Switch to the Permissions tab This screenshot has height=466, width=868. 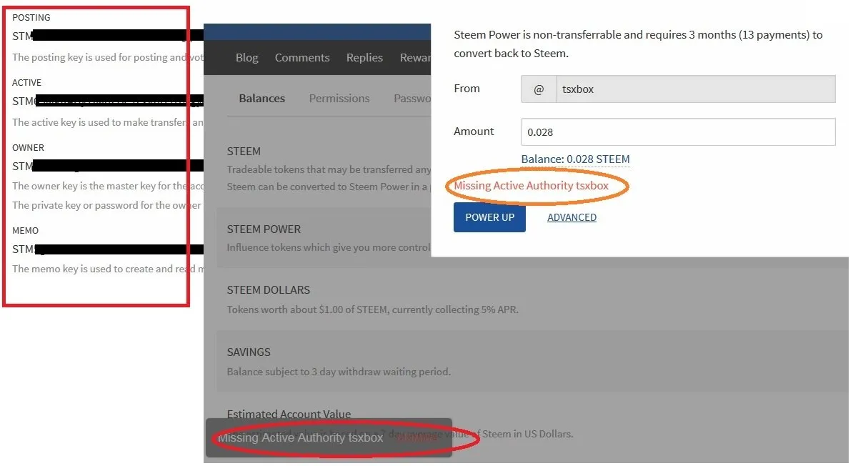(x=339, y=99)
